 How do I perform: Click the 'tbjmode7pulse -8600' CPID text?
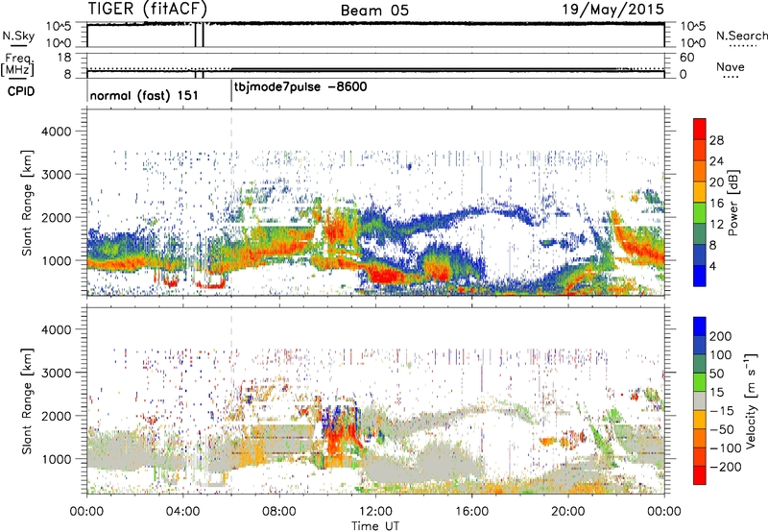(x=300, y=87)
